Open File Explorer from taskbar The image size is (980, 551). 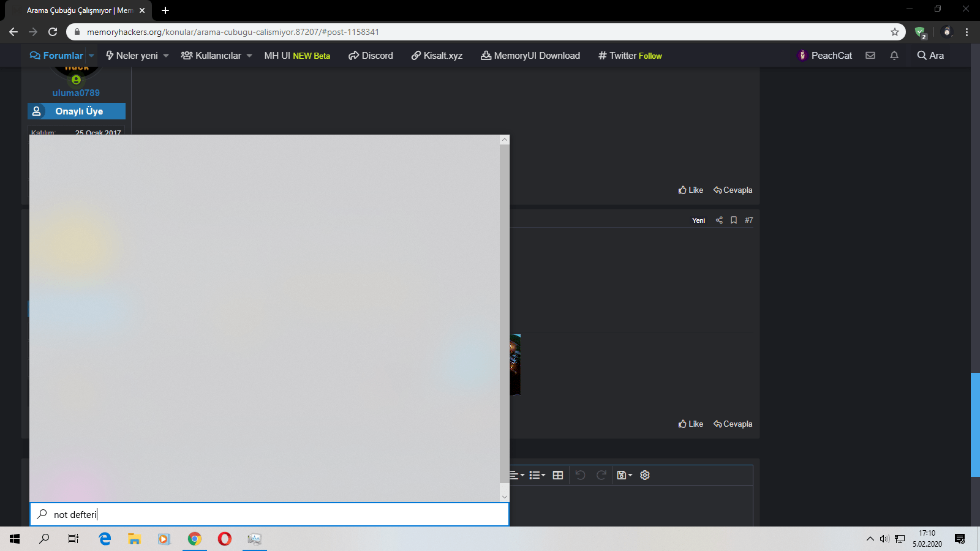134,539
